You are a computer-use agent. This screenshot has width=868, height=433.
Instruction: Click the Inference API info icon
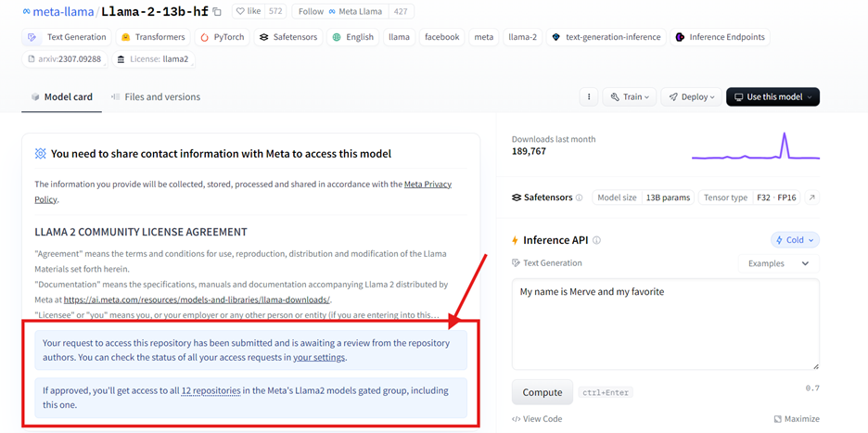point(597,240)
